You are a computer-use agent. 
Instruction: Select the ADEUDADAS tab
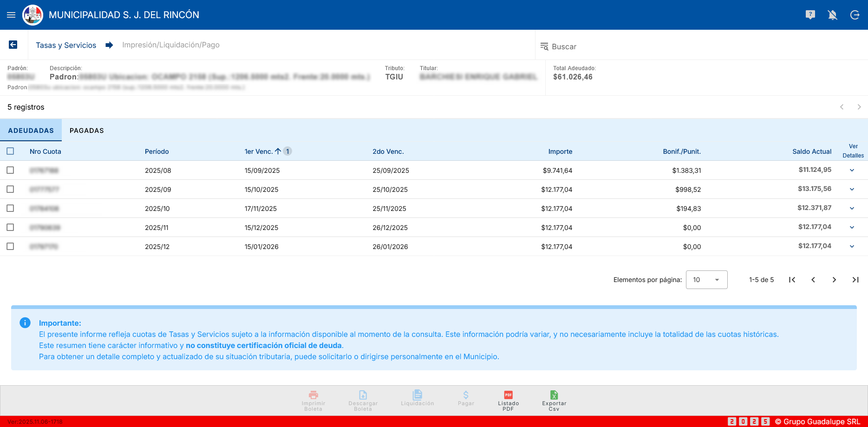31,131
